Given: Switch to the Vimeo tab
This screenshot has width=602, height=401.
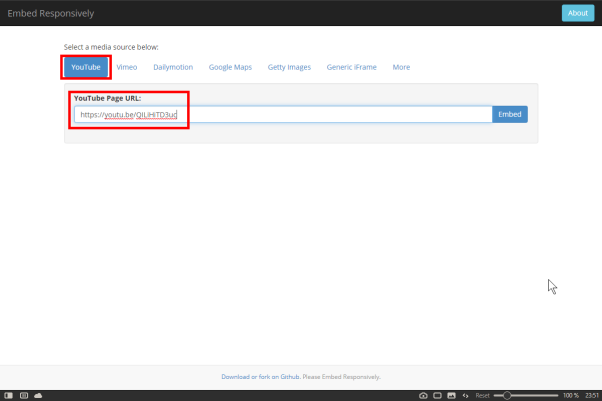Looking at the screenshot, I should (127, 67).
